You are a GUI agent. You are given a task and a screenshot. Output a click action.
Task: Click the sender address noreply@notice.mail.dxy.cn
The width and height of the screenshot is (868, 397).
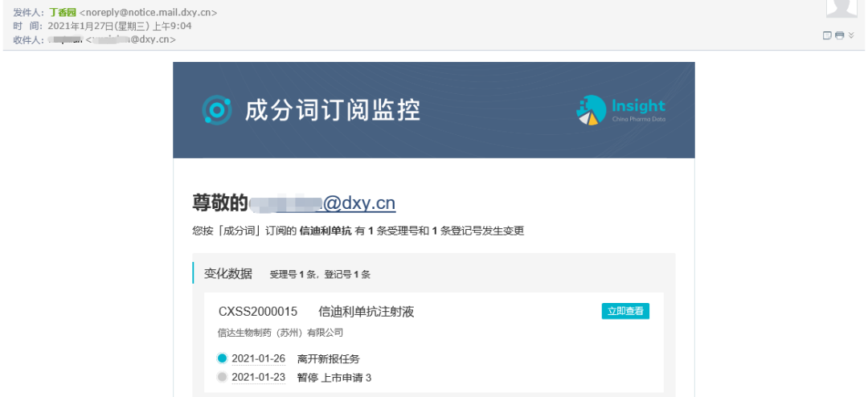click(x=149, y=12)
